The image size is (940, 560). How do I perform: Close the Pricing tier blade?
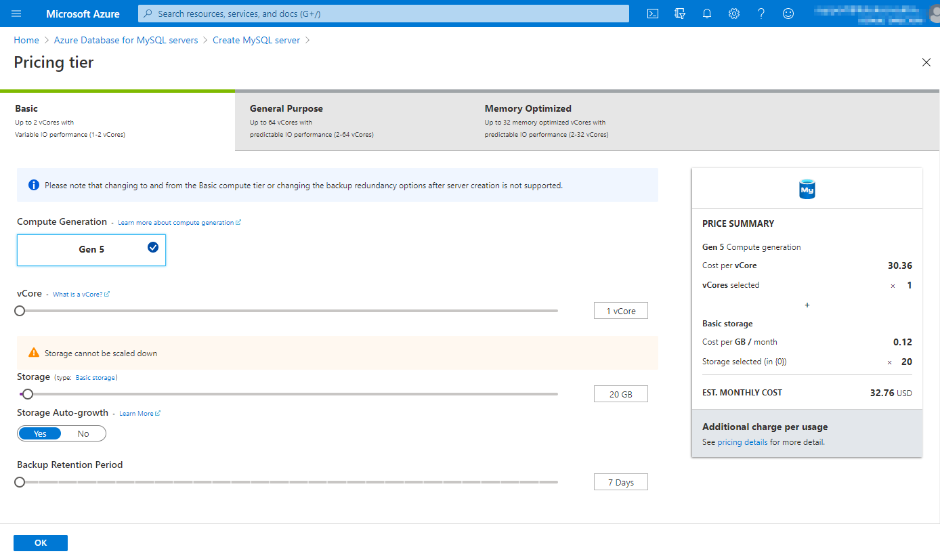pyautogui.click(x=926, y=62)
